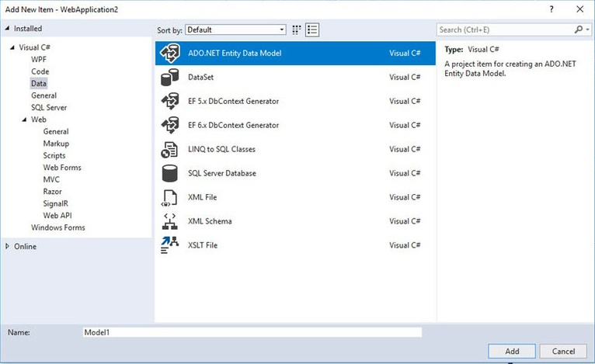This screenshot has height=364, width=595.
Task: Open the SQL Server category
Action: 49,108
